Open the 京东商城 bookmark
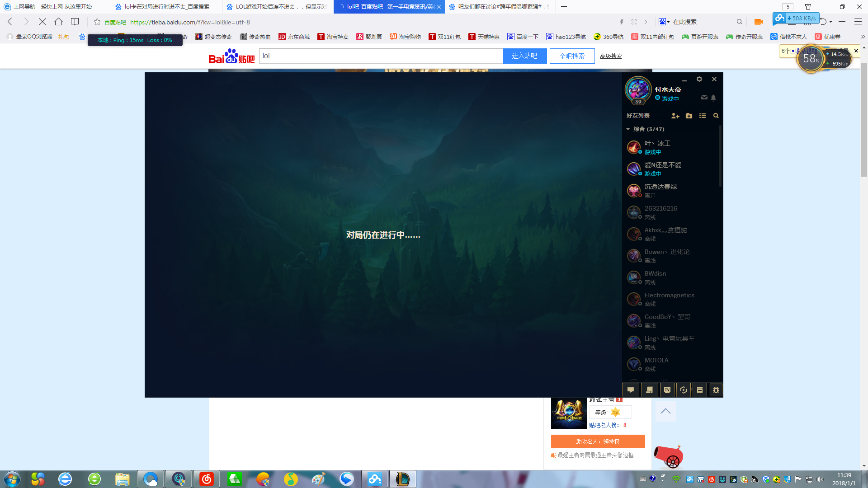This screenshot has width=868, height=488. pos(294,37)
